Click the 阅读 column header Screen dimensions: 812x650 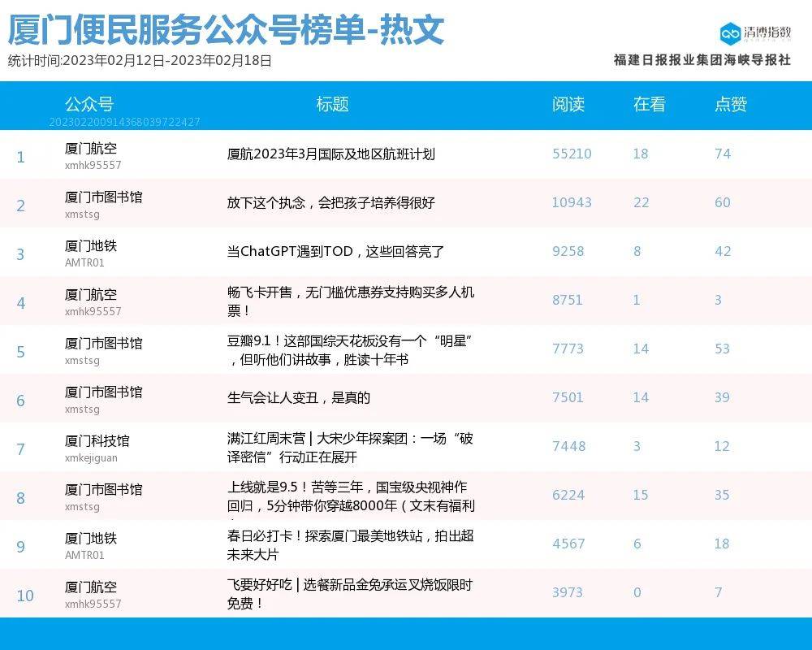[x=568, y=104]
